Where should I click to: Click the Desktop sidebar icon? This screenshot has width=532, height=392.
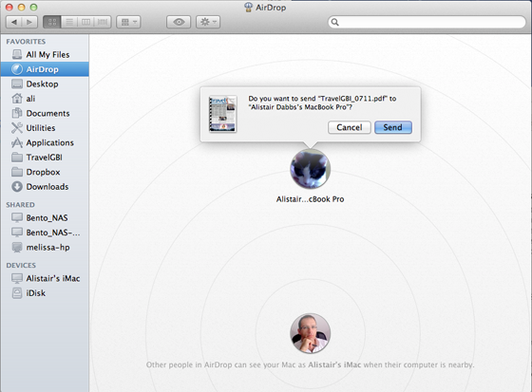17,84
